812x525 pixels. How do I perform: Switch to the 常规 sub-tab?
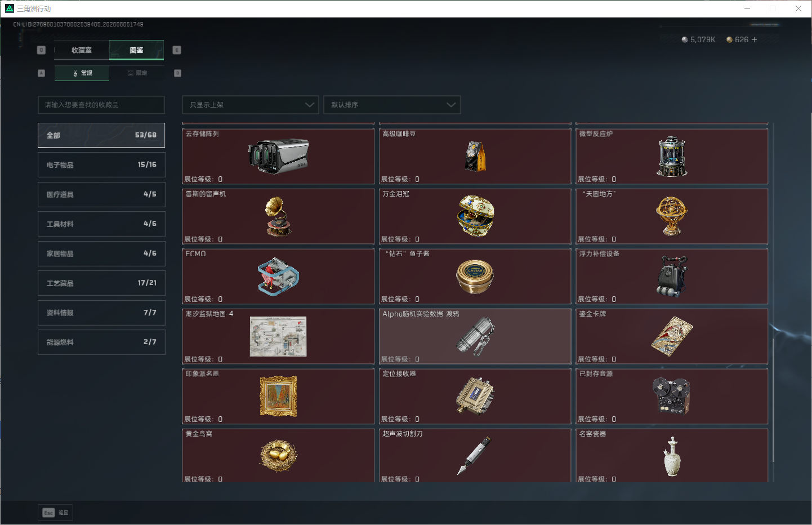point(82,73)
